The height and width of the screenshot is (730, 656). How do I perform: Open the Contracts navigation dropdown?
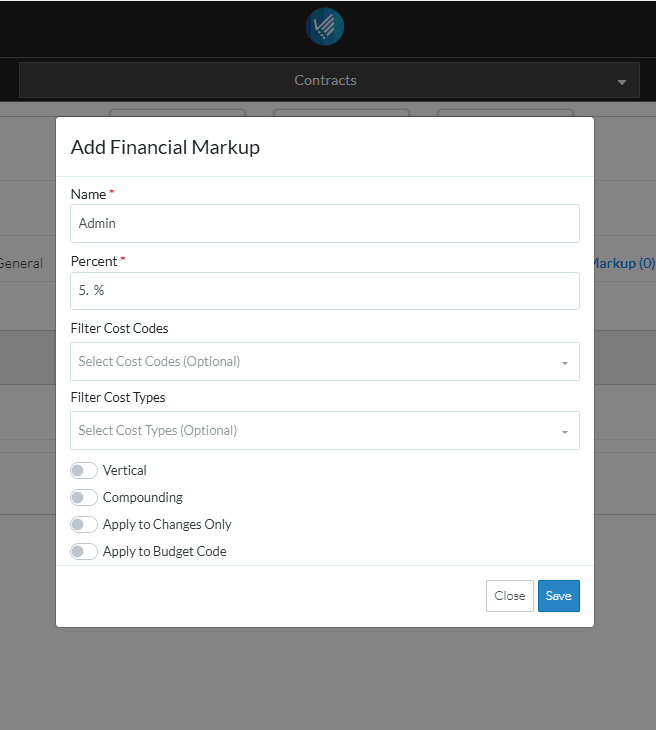click(325, 80)
